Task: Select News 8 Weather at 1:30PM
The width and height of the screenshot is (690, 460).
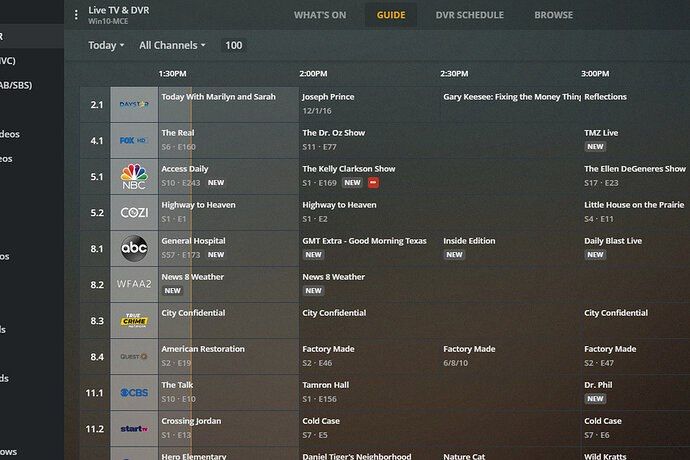Action: point(228,284)
